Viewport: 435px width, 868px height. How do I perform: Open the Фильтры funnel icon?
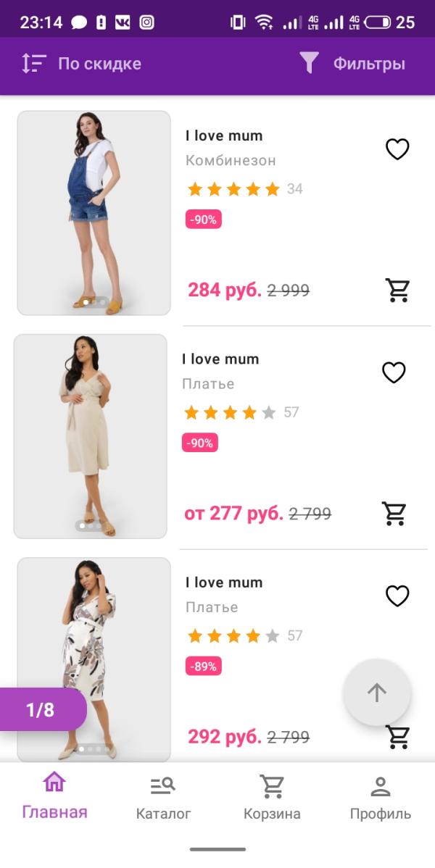pos(310,63)
